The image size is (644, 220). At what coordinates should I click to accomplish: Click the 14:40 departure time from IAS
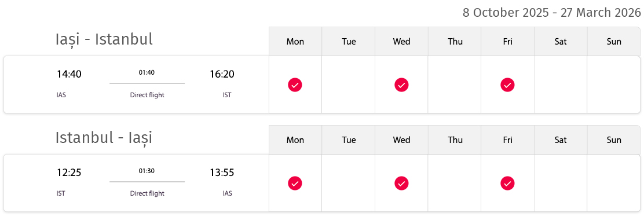pyautogui.click(x=69, y=74)
